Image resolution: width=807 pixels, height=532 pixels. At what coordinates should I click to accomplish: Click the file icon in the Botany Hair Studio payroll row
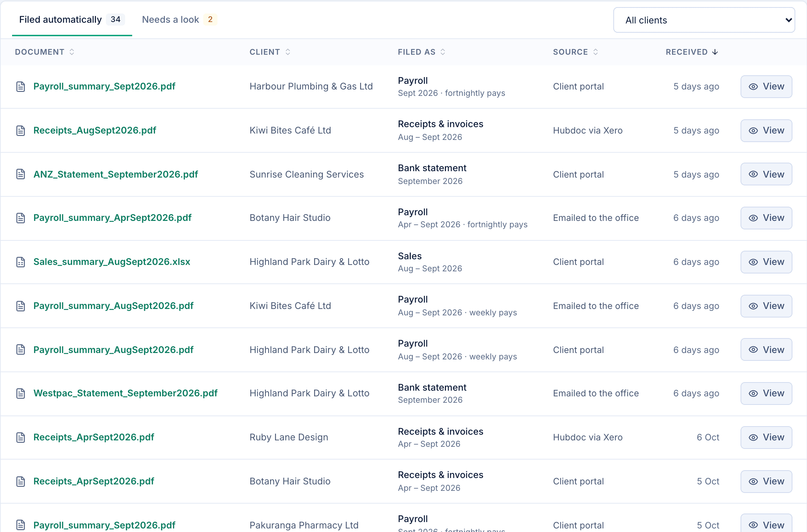click(x=21, y=218)
